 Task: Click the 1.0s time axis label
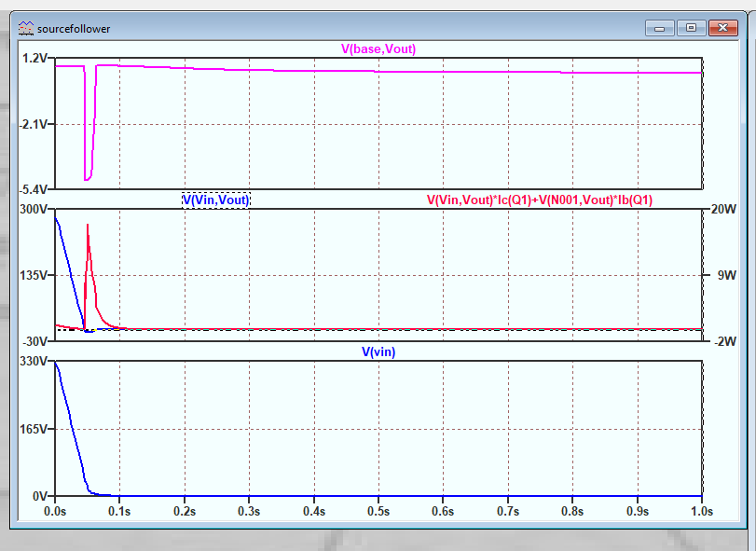(702, 512)
